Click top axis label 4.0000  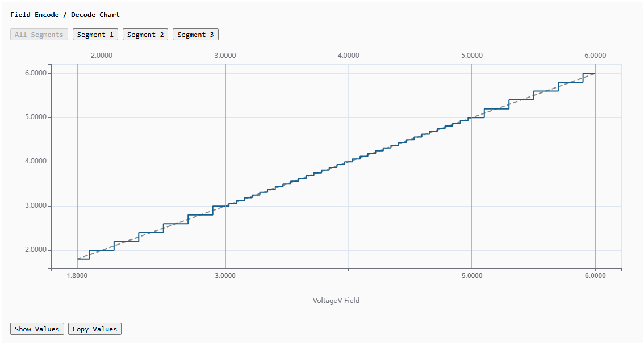[348, 56]
